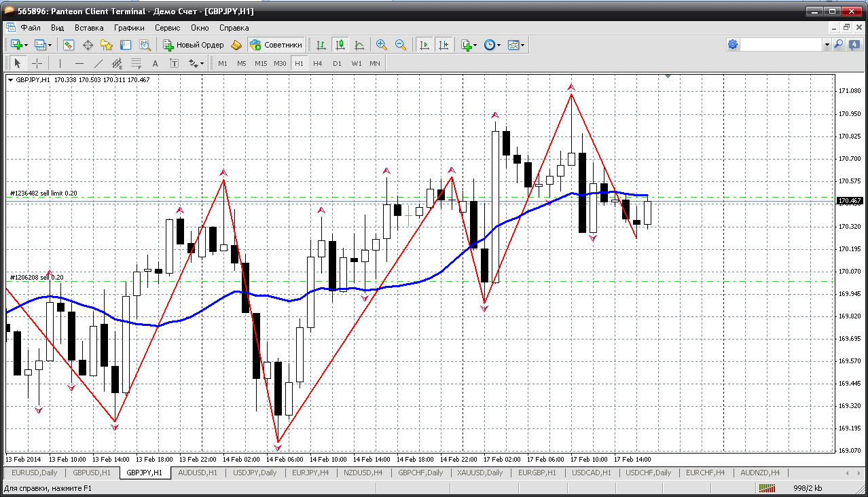Toggle chart shift icon
This screenshot has width=868, height=497.
(444, 45)
